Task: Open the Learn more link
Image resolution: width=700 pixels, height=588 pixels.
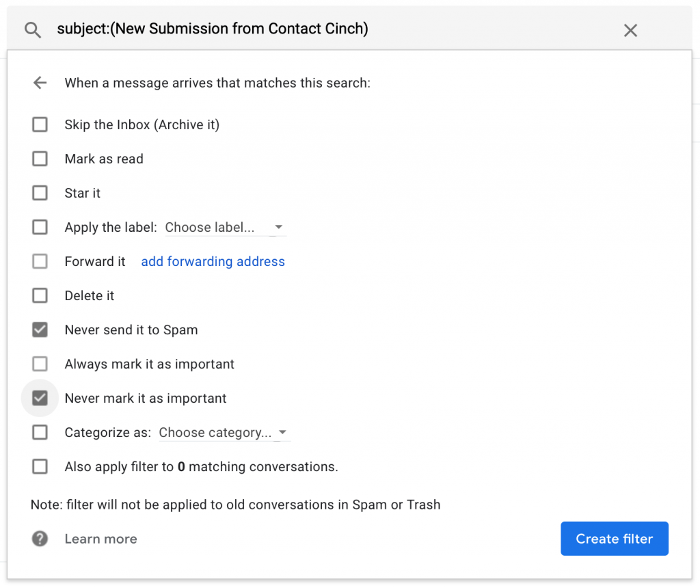Action: [x=100, y=539]
